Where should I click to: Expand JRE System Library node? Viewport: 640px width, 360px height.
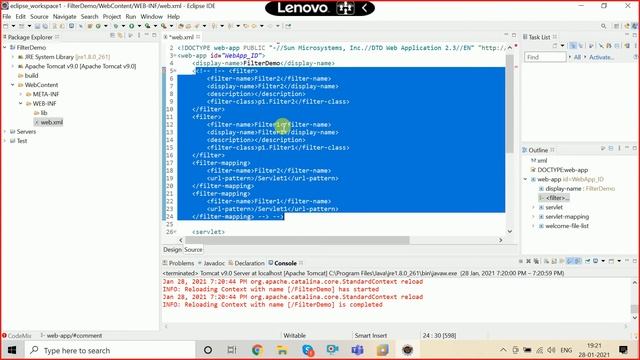tap(13, 57)
